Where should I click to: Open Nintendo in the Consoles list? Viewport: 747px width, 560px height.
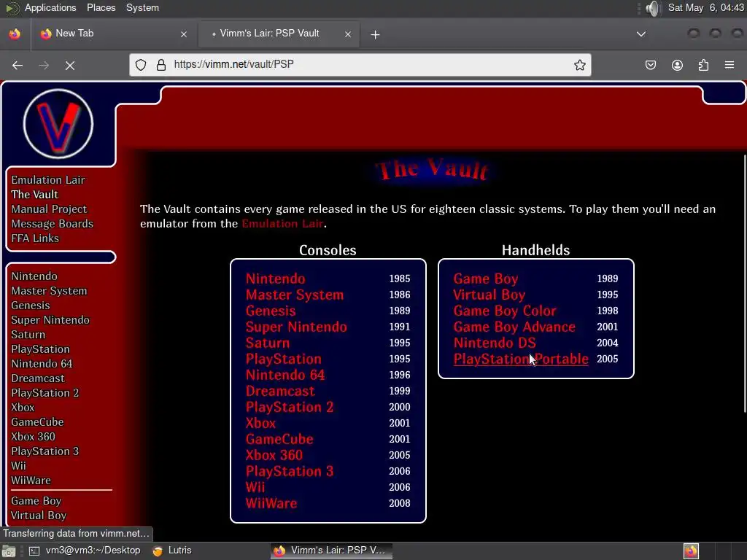[275, 279]
